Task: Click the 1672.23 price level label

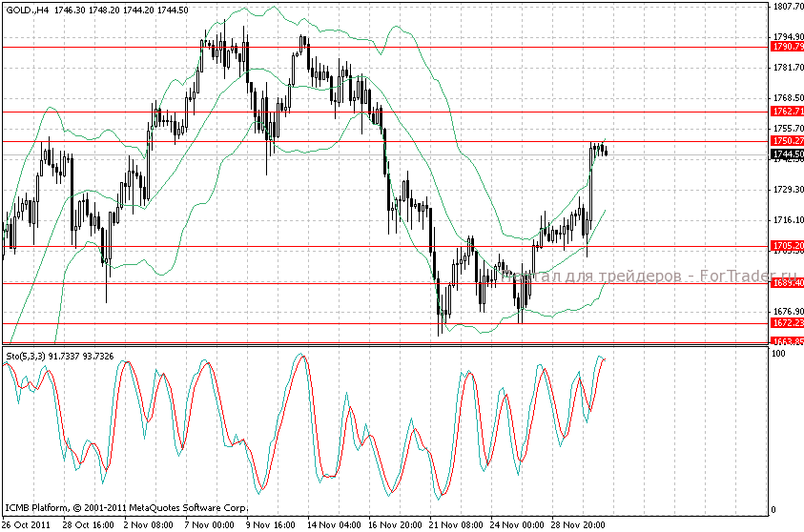Action: 787,323
